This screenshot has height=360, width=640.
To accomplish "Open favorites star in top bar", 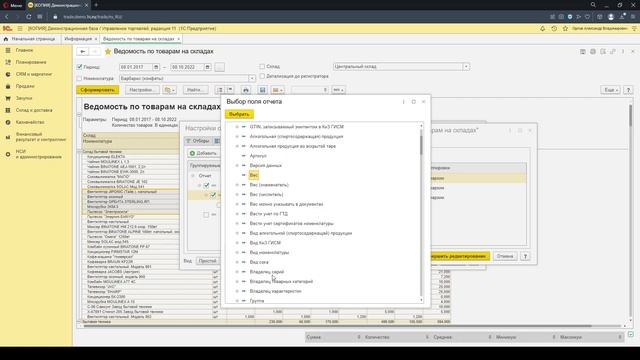I will [565, 29].
